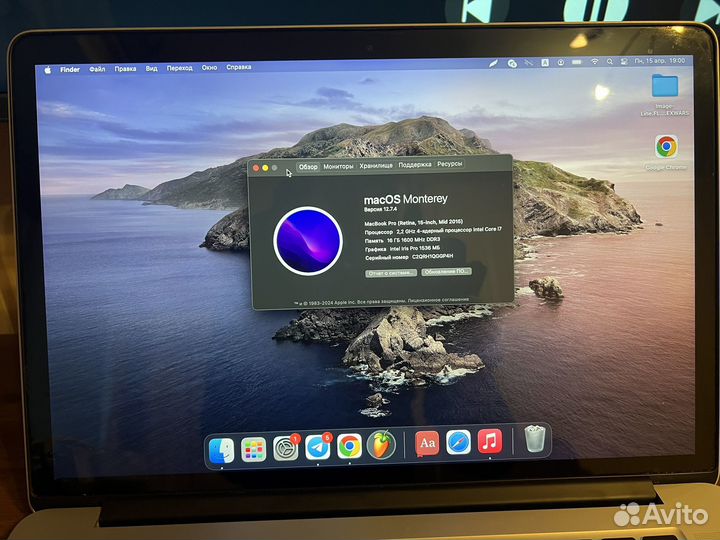Launch FL Studio from the Dock
The image size is (720, 540).
coord(381,445)
